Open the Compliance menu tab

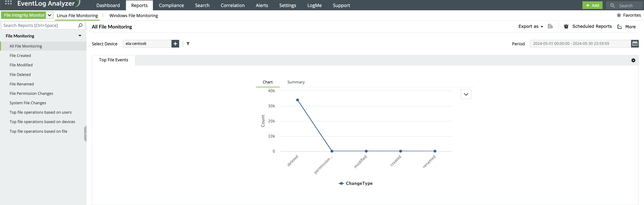171,5
